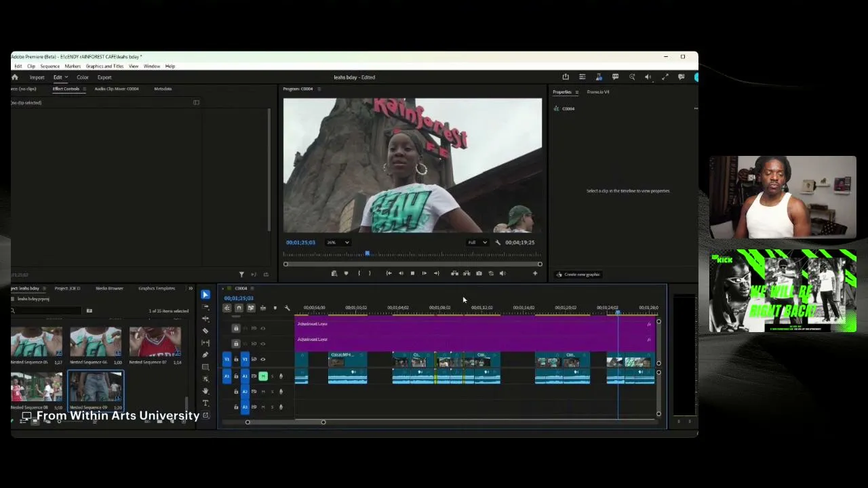Viewport: 868px width, 488px height.
Task: Click Export Frame camera icon
Action: pyautogui.click(x=479, y=274)
